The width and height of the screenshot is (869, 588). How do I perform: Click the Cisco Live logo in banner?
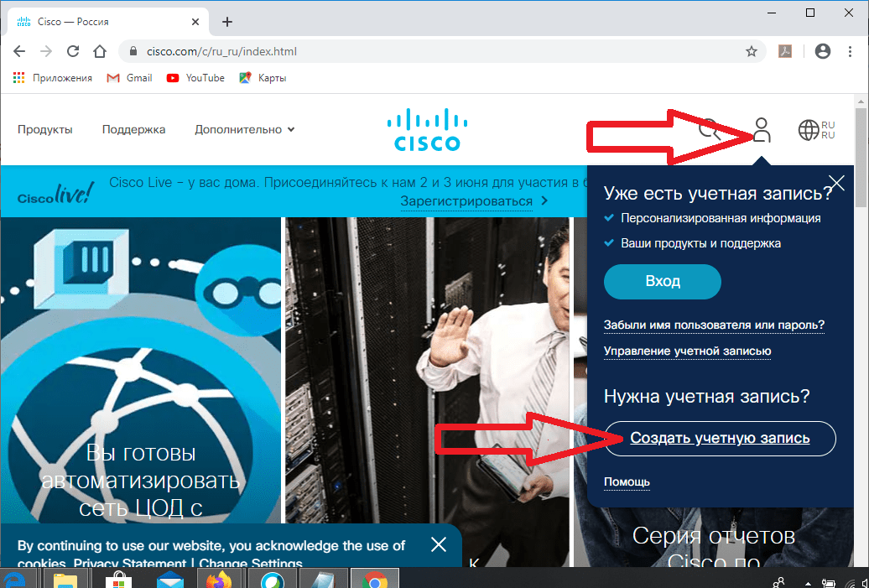[x=55, y=193]
